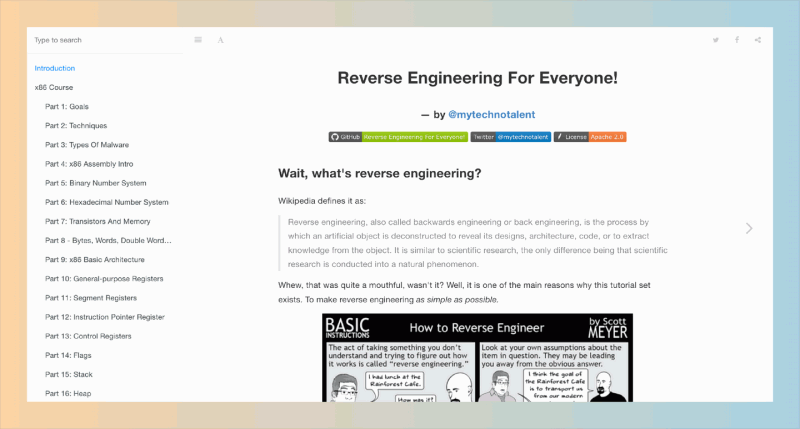The width and height of the screenshot is (800, 429).
Task: Follow the @mytechnotalent author link
Action: (x=491, y=115)
